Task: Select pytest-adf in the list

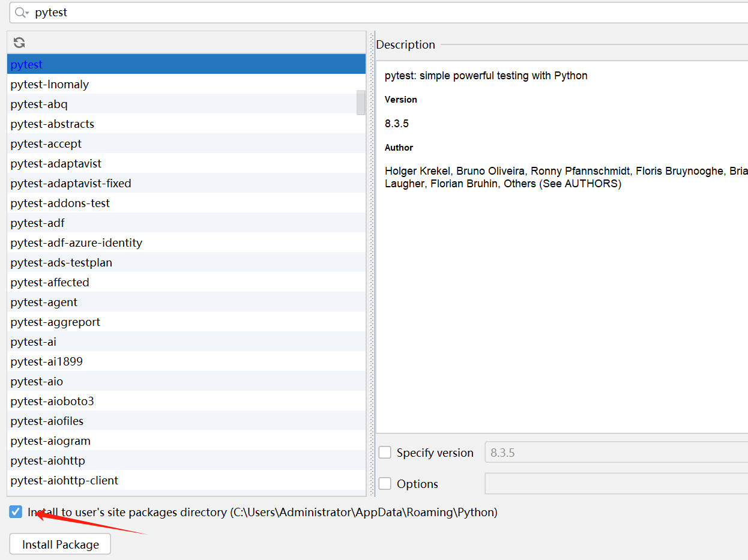Action: coord(186,223)
